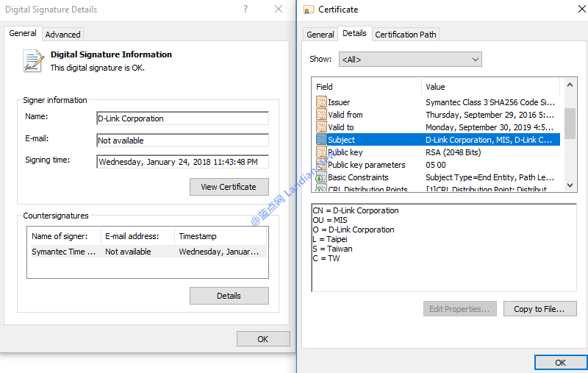Click the Valid from field icon

(321, 115)
